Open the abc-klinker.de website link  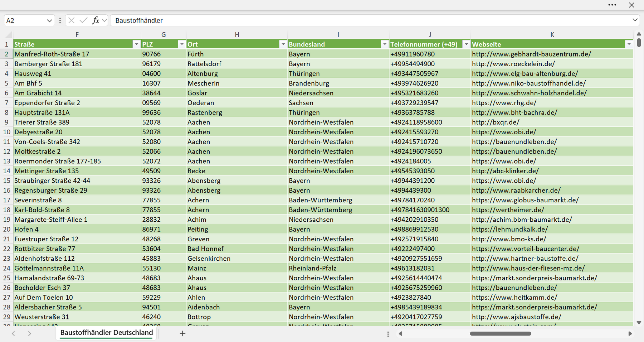505,171
